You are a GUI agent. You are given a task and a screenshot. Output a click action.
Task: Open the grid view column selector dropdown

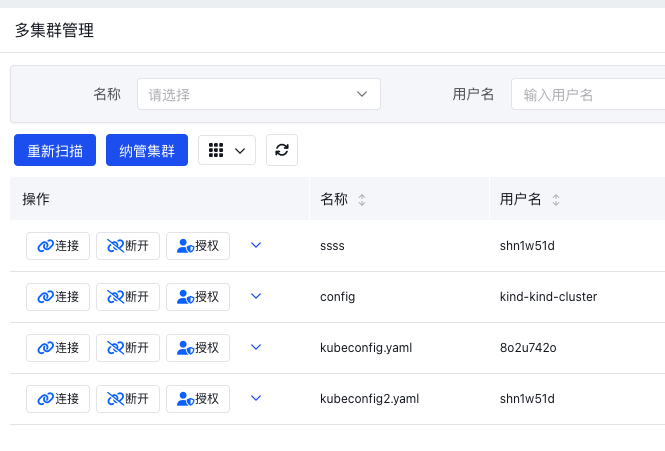point(227,150)
